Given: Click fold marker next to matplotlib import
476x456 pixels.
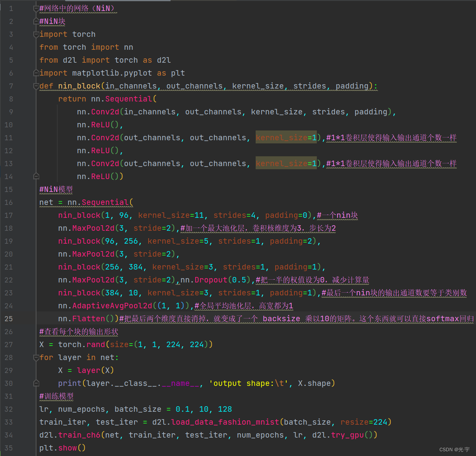Looking at the screenshot, I should click(x=36, y=73).
